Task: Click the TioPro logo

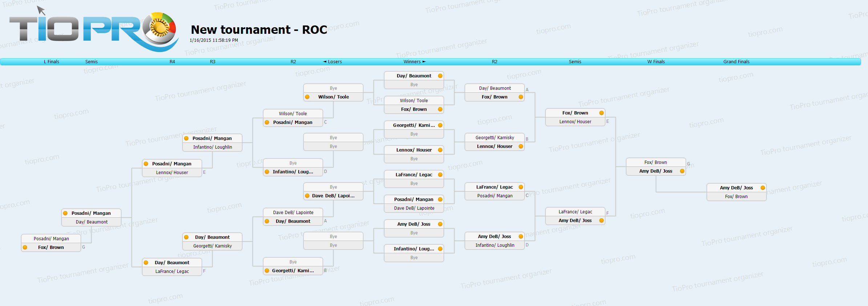Action: (x=93, y=30)
